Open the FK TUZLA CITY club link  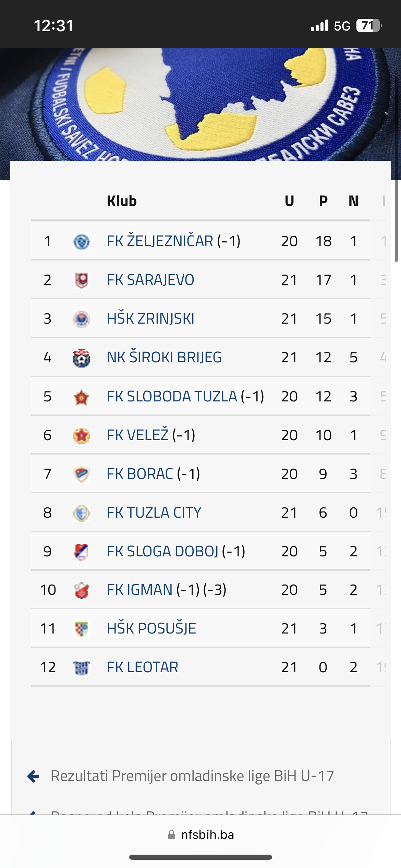coord(154,513)
